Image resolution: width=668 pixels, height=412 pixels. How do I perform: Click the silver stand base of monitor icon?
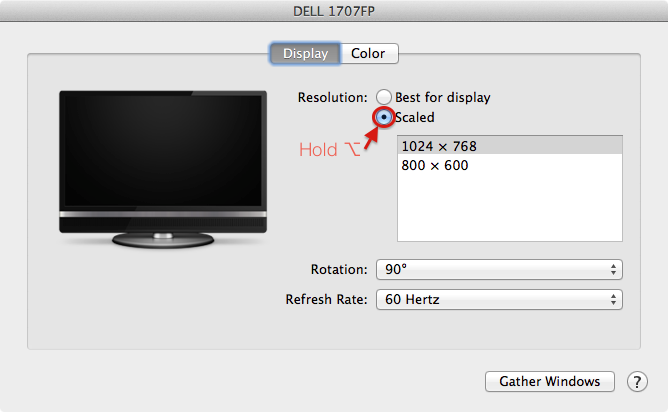pos(162,239)
